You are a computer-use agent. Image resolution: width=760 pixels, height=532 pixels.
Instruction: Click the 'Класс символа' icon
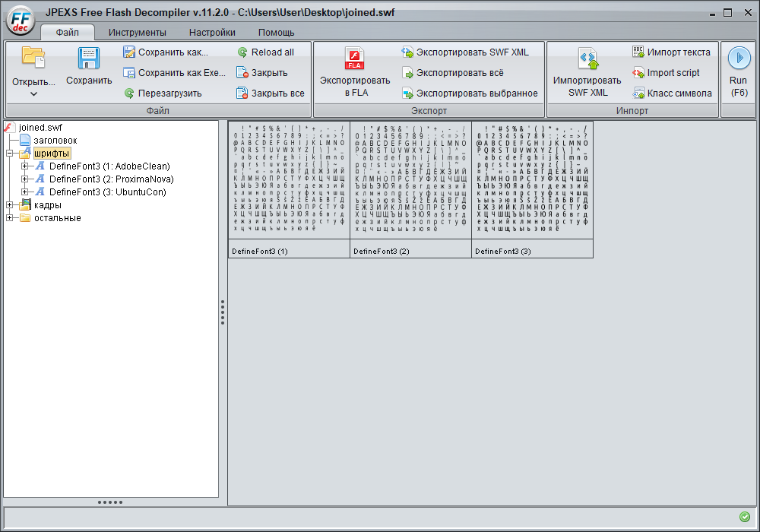pos(638,93)
